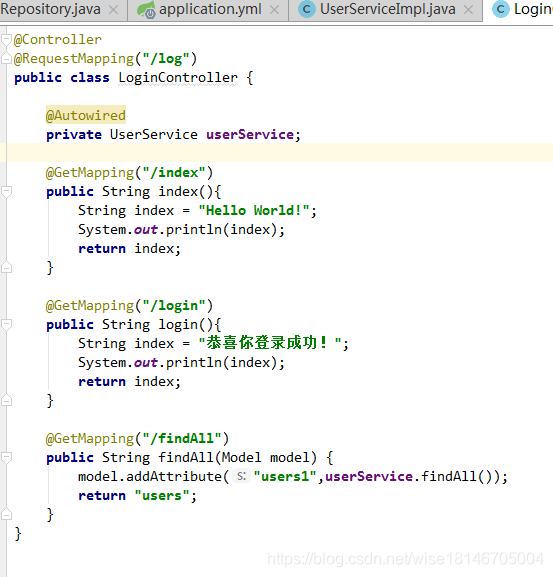
Task: Click the "users1" attribute string
Action: click(285, 477)
